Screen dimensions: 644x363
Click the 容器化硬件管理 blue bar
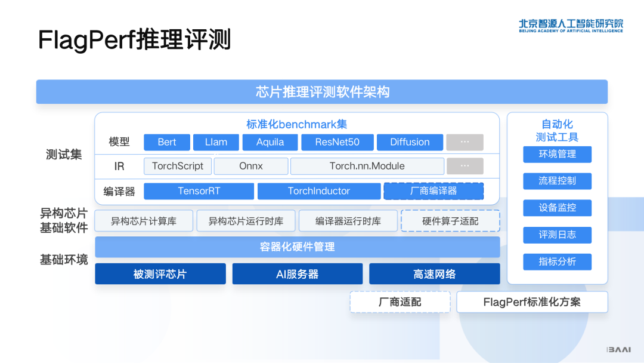coord(297,247)
